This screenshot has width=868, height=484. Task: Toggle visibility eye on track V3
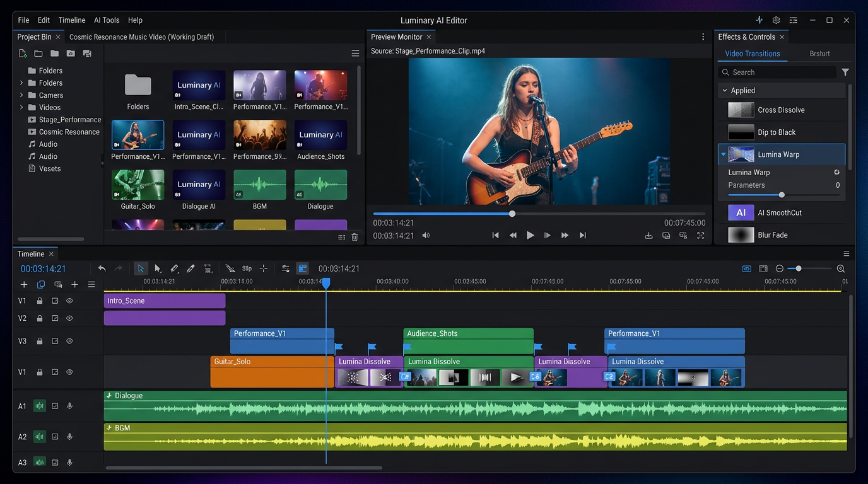click(70, 341)
